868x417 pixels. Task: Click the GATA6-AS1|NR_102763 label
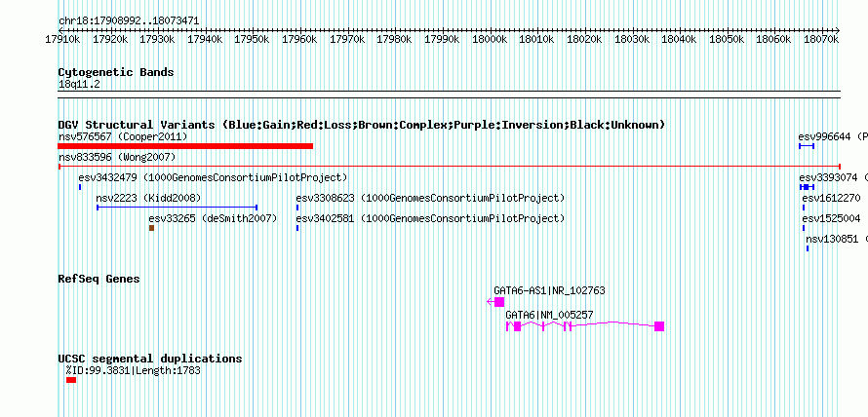point(550,290)
